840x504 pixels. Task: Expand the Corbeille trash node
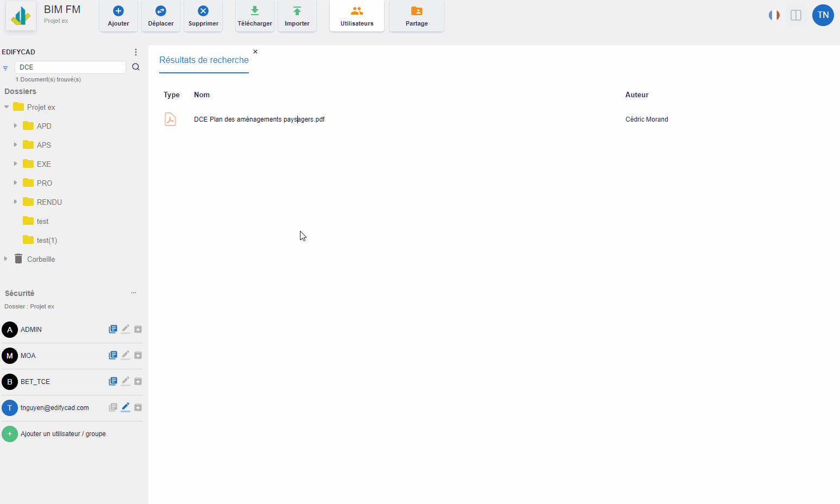[x=6, y=259]
